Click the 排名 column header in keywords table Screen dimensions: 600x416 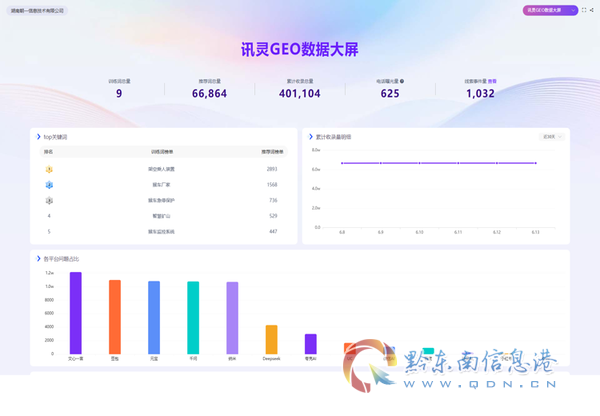48,152
